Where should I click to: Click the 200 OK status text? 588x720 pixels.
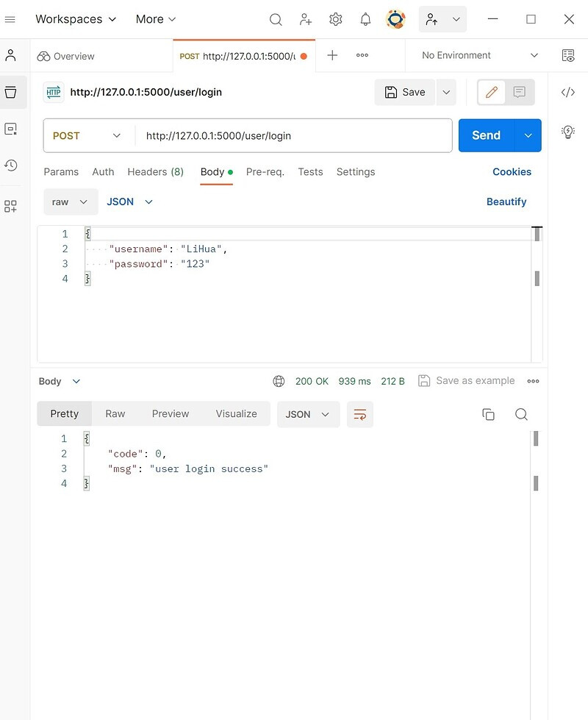coord(312,381)
